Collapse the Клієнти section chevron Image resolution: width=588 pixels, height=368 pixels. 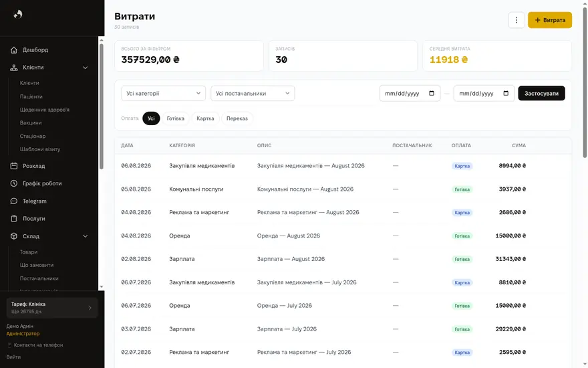click(x=85, y=68)
